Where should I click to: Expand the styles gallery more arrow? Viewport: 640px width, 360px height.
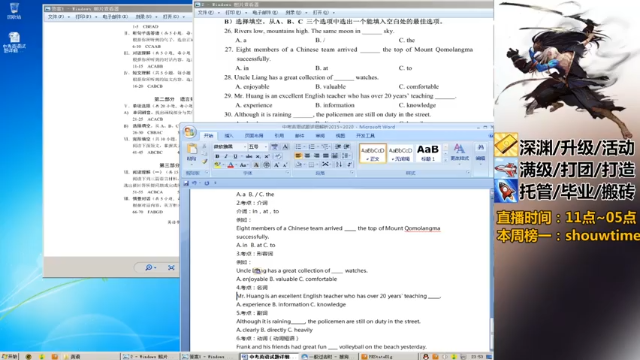tap(445, 160)
